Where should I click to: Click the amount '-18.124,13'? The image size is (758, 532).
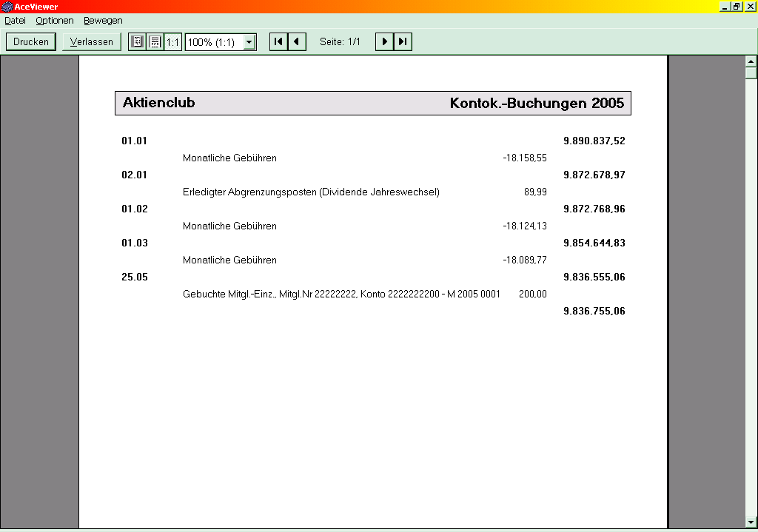525,226
